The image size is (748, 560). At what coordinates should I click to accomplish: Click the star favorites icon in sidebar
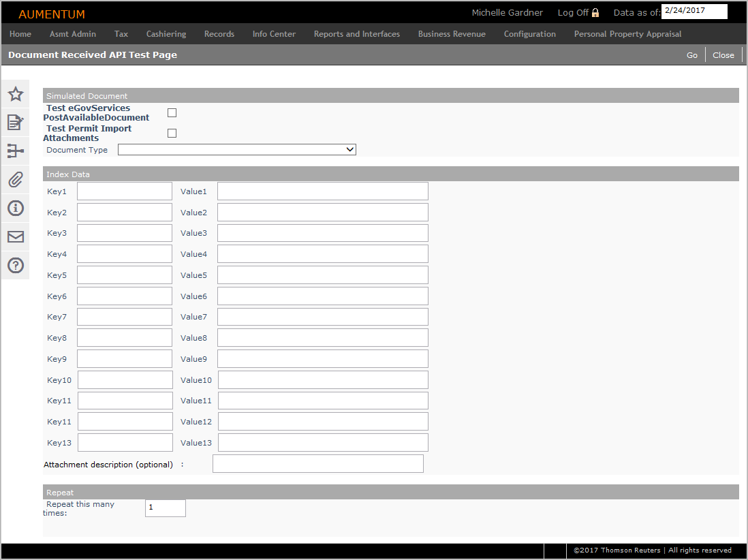pyautogui.click(x=15, y=94)
